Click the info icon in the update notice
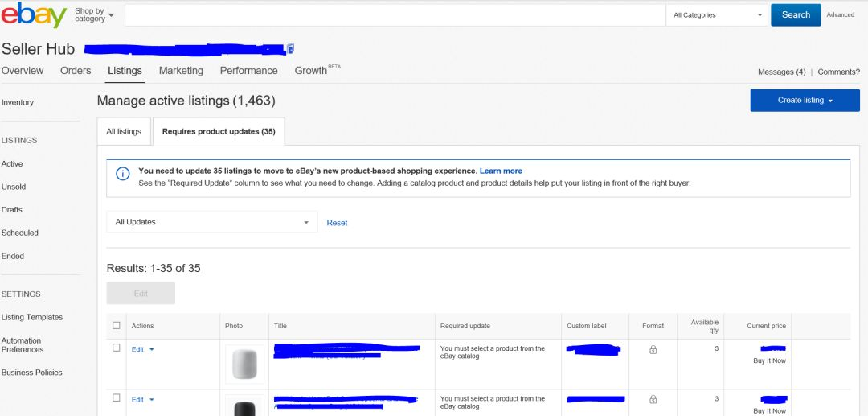The image size is (868, 416). click(x=122, y=173)
